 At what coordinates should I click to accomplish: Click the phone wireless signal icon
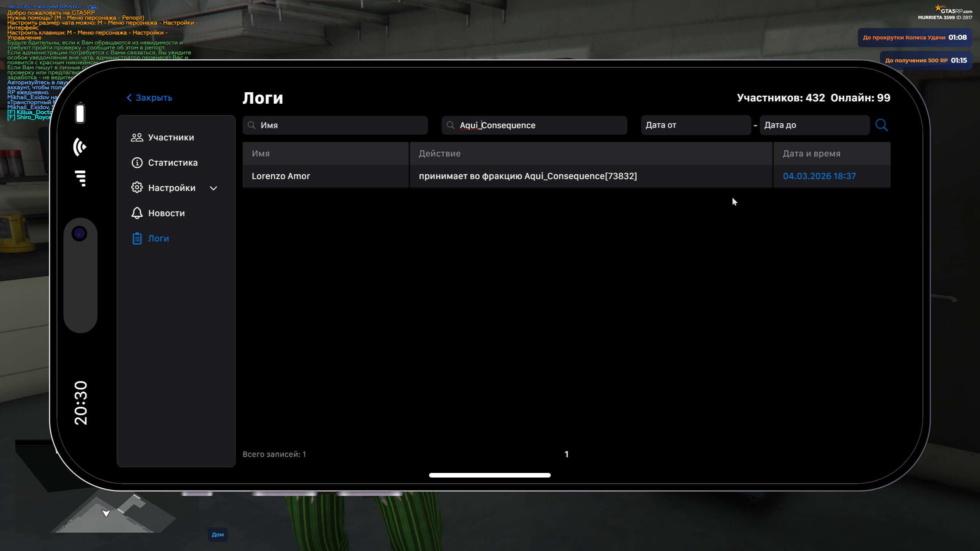coord(80,147)
